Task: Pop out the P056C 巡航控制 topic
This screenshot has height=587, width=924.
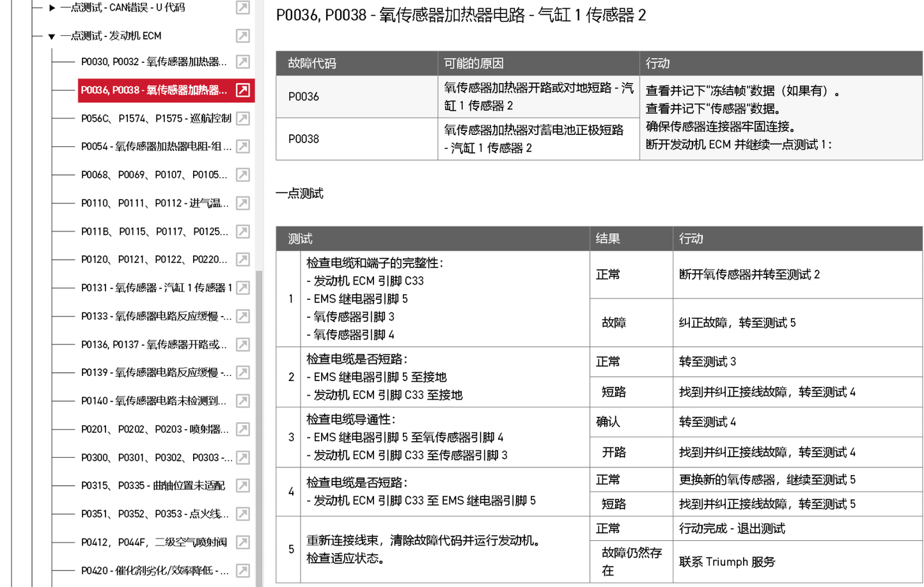Action: point(242,118)
